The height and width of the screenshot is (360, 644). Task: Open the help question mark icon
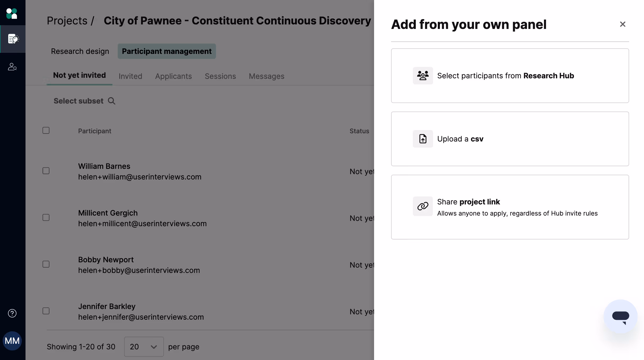12,313
